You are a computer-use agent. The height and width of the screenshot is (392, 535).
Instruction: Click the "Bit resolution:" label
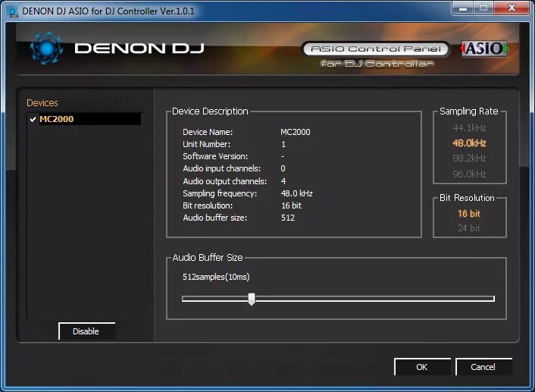[208, 205]
